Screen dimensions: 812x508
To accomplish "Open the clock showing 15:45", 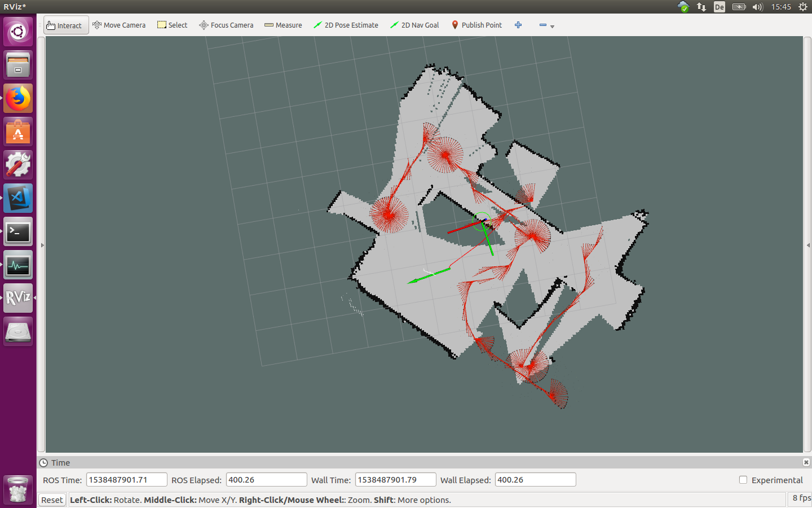I will click(x=781, y=7).
